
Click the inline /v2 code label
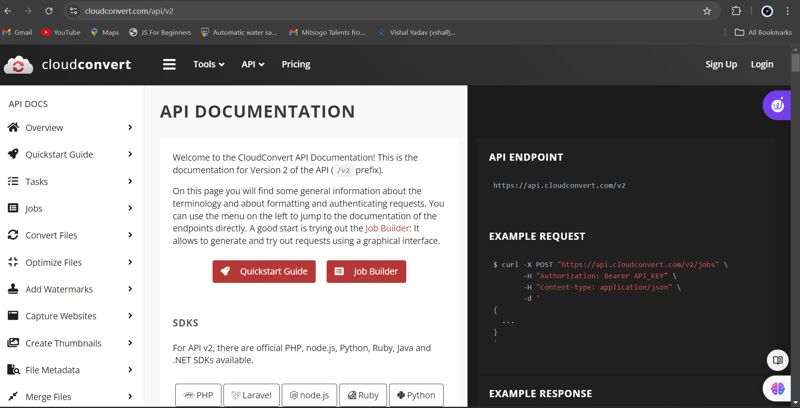click(x=343, y=171)
